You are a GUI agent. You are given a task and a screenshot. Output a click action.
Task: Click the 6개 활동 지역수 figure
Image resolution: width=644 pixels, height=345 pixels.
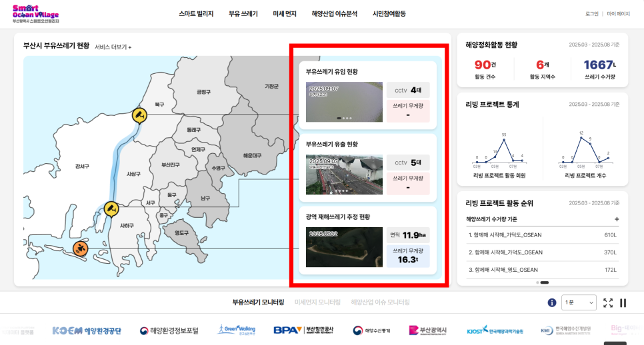tap(542, 69)
